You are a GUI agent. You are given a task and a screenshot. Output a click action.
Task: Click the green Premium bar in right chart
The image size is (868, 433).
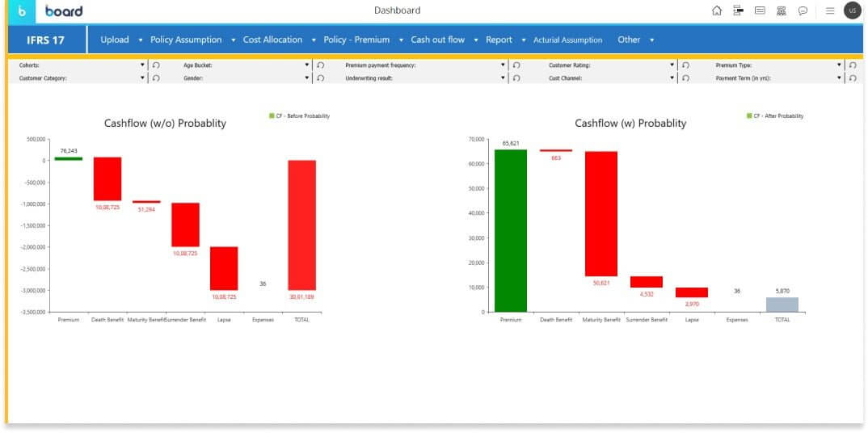tap(510, 230)
